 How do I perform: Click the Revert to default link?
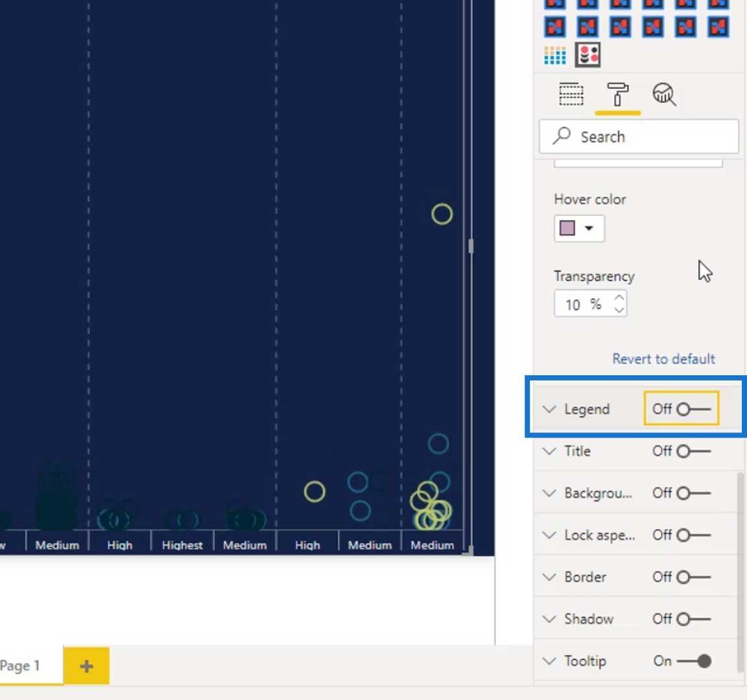[x=663, y=358]
